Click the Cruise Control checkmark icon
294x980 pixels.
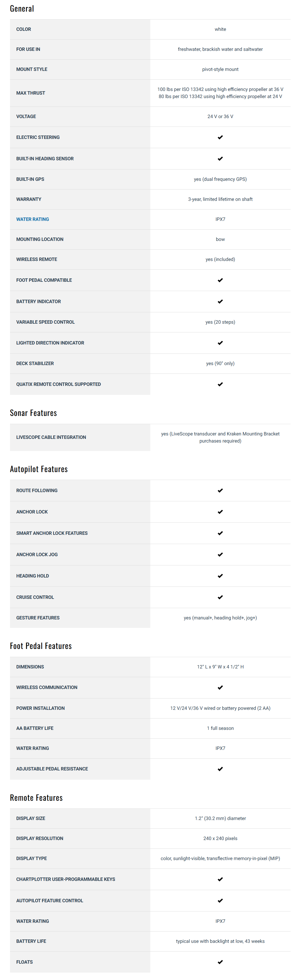[220, 597]
